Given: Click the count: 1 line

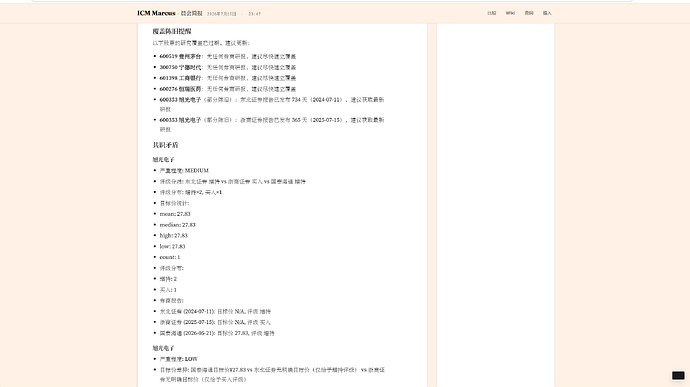Looking at the screenshot, I should [169, 257].
